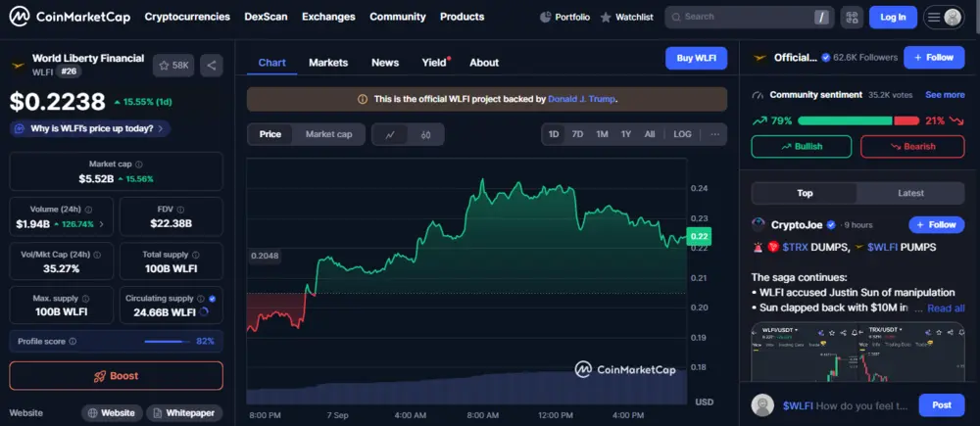Click the search slash shortcut icon

821,17
